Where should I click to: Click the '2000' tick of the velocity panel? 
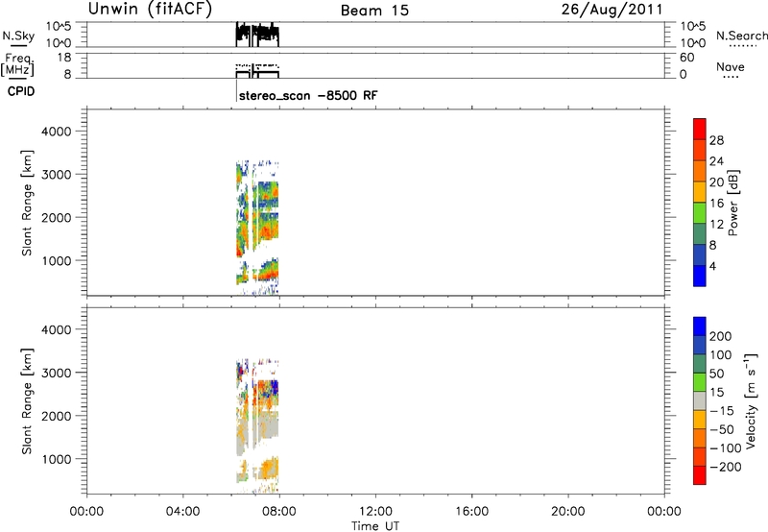click(56, 416)
